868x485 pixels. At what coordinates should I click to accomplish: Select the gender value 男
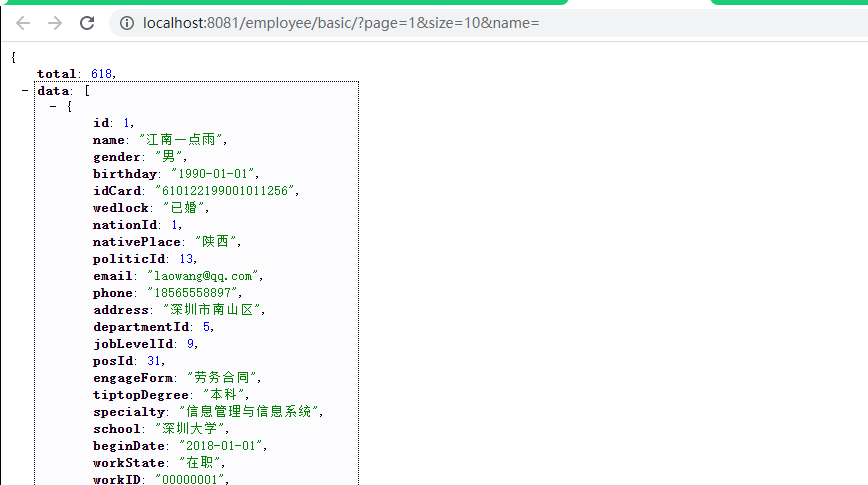(x=168, y=157)
